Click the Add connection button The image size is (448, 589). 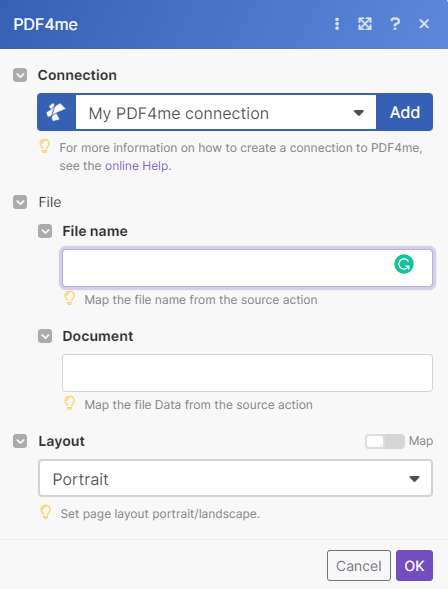(404, 112)
